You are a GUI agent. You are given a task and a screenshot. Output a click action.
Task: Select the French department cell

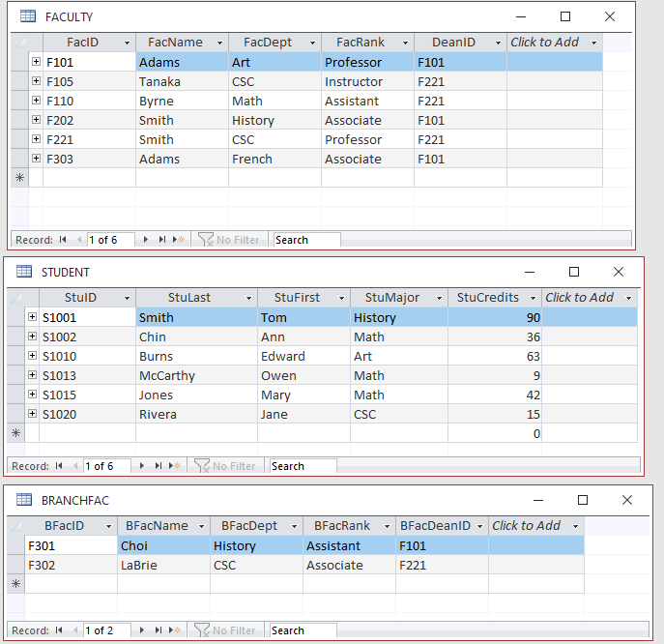click(x=274, y=159)
